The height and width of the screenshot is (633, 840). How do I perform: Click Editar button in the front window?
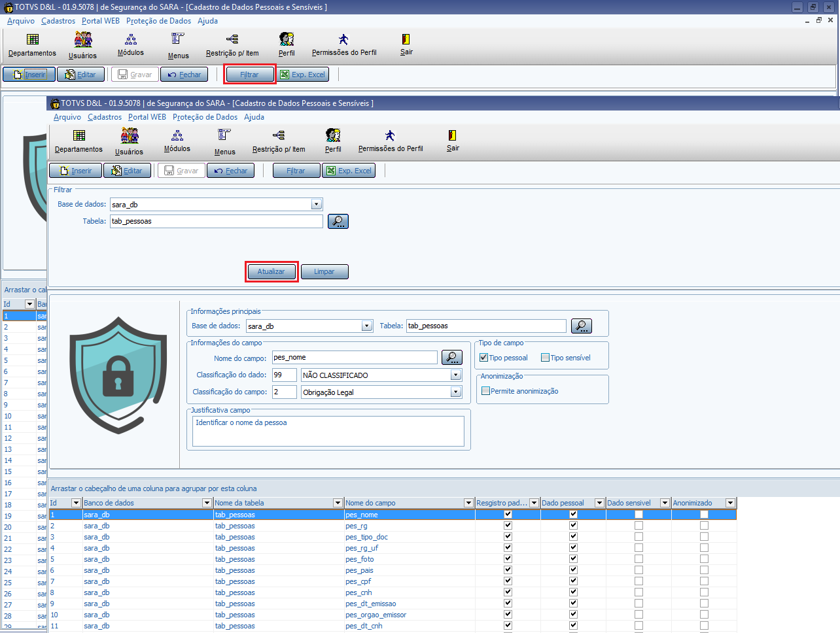tap(128, 171)
